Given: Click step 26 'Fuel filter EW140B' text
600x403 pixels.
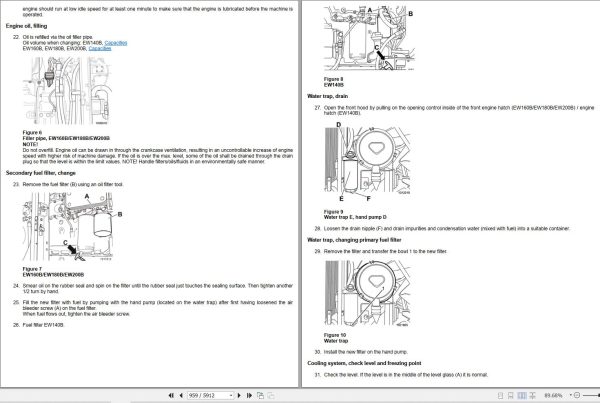Looking at the screenshot, I should [44, 325].
